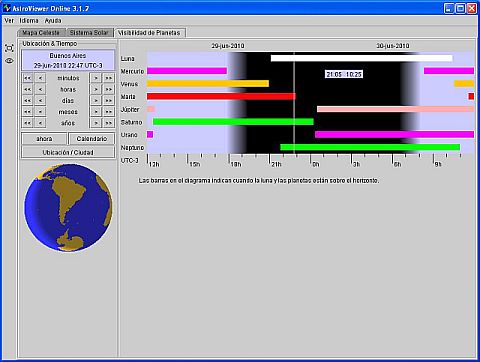Click the Buenos Aires date-time display

68,60
